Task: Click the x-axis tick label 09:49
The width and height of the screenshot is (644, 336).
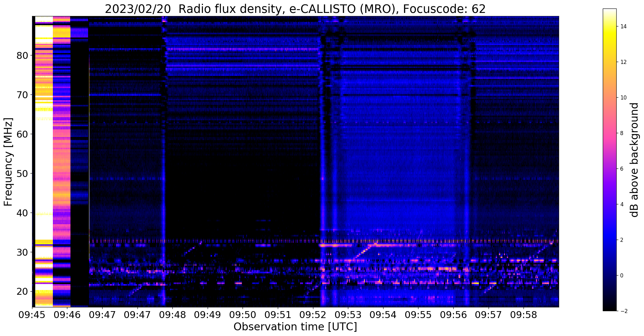Action: (x=207, y=314)
